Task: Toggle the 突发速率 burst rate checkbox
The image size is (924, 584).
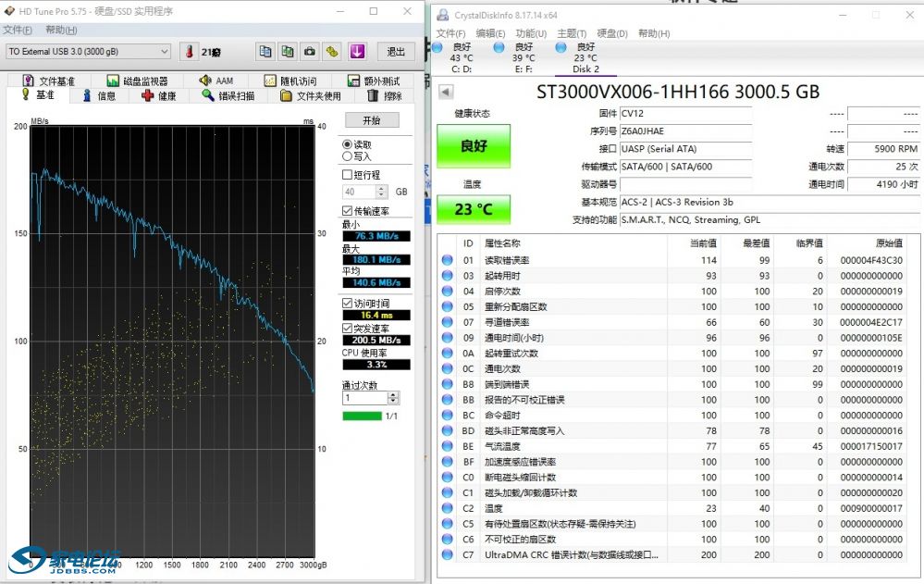Action: [347, 328]
